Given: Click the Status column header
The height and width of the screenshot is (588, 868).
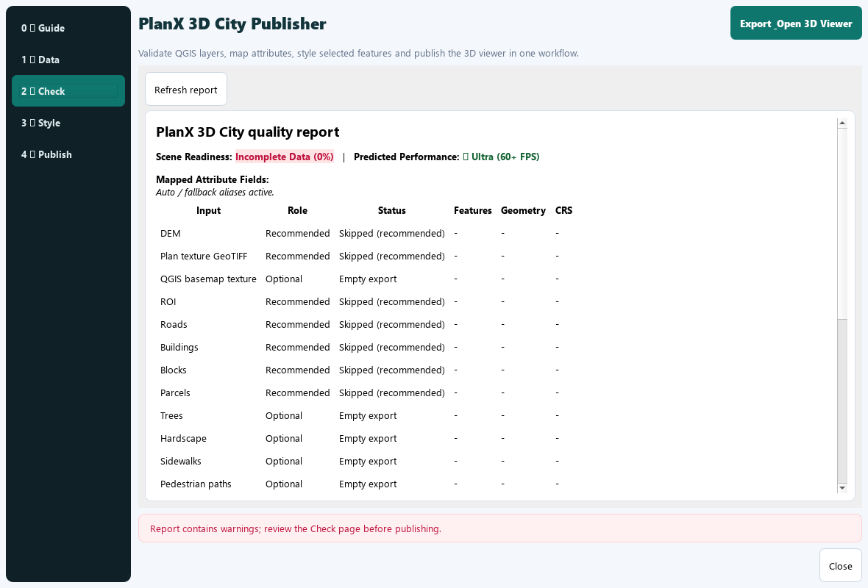Looking at the screenshot, I should coord(392,210).
